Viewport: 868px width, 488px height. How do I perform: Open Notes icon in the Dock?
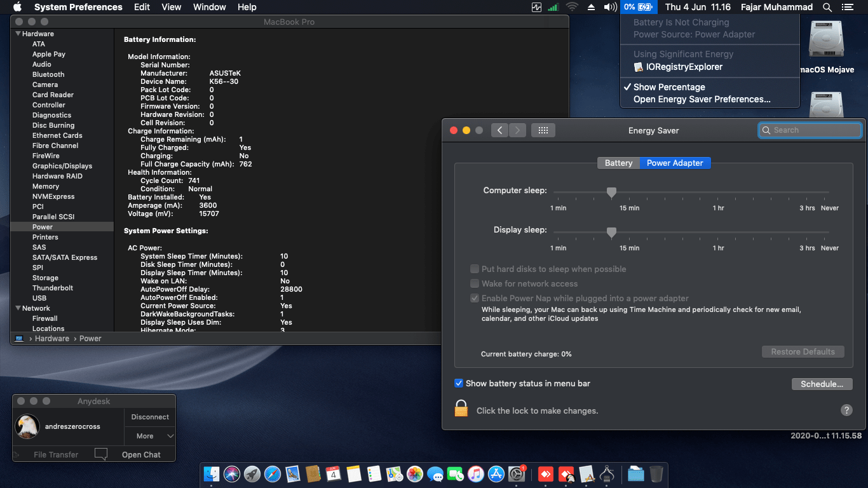point(354,474)
